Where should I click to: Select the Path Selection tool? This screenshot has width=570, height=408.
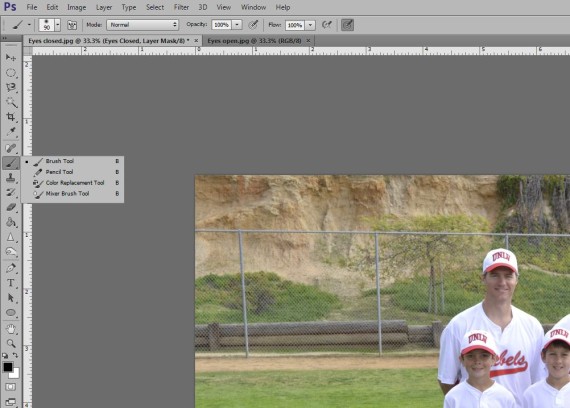pyautogui.click(x=11, y=298)
